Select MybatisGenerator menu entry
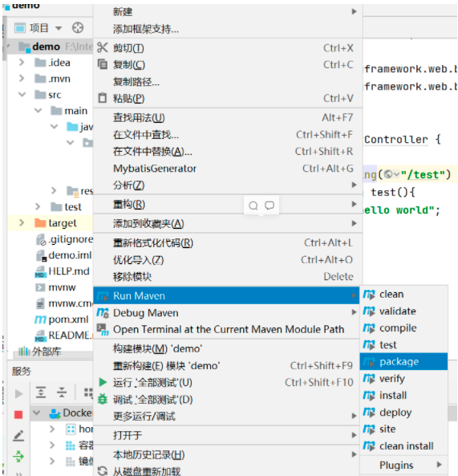The image size is (458, 476). click(228, 169)
